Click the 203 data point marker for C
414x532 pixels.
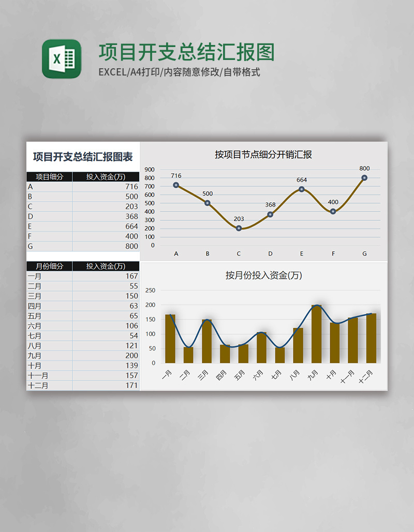(239, 227)
